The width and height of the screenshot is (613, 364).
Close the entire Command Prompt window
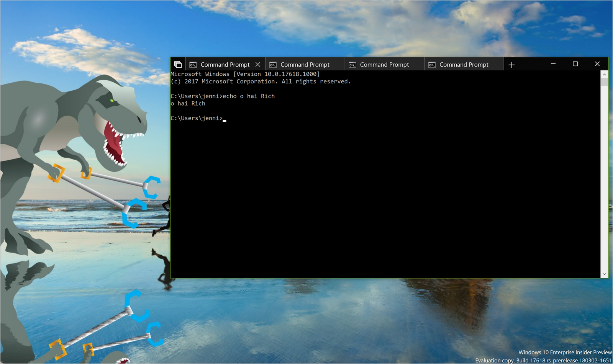coord(597,64)
